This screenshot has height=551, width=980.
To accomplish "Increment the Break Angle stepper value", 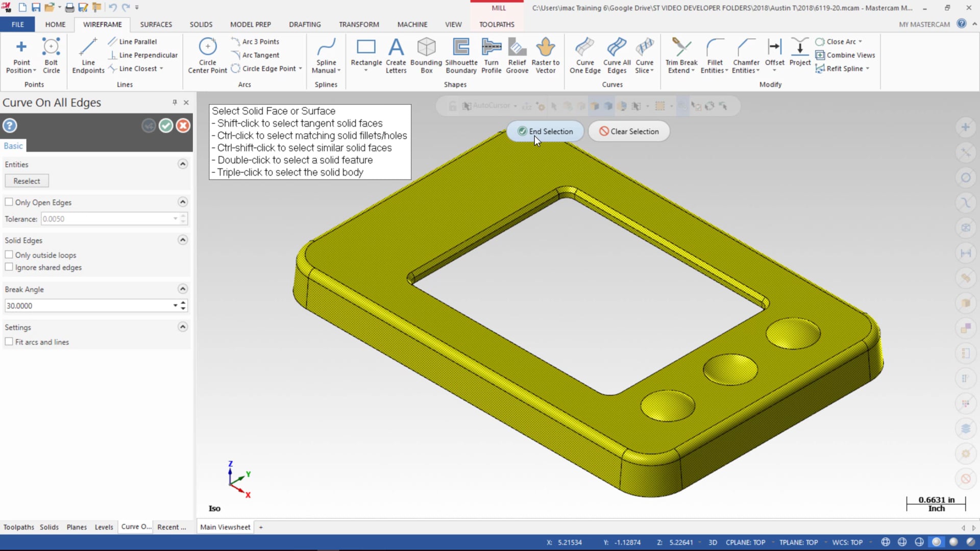I will coord(184,303).
